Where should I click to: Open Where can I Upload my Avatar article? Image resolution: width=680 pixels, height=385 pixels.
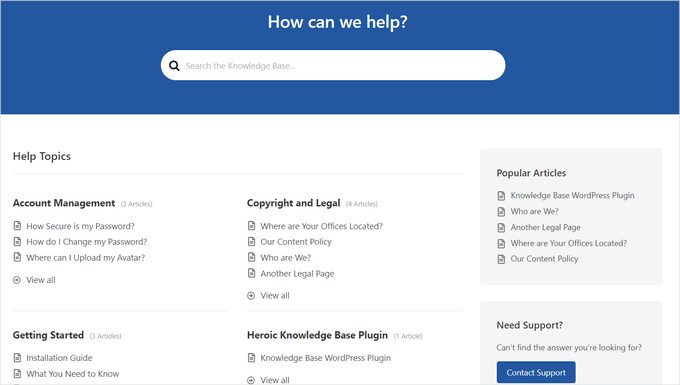[x=85, y=258]
